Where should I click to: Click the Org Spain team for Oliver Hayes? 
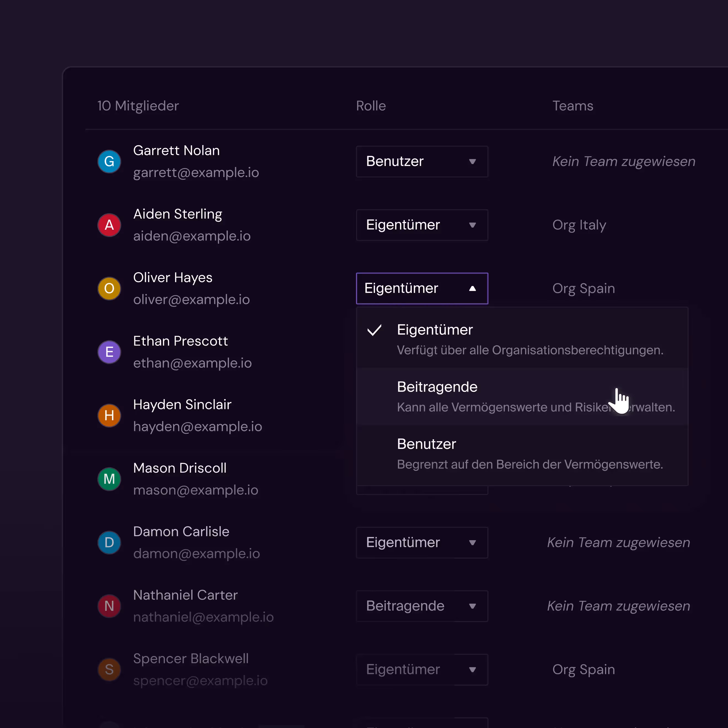(x=583, y=289)
